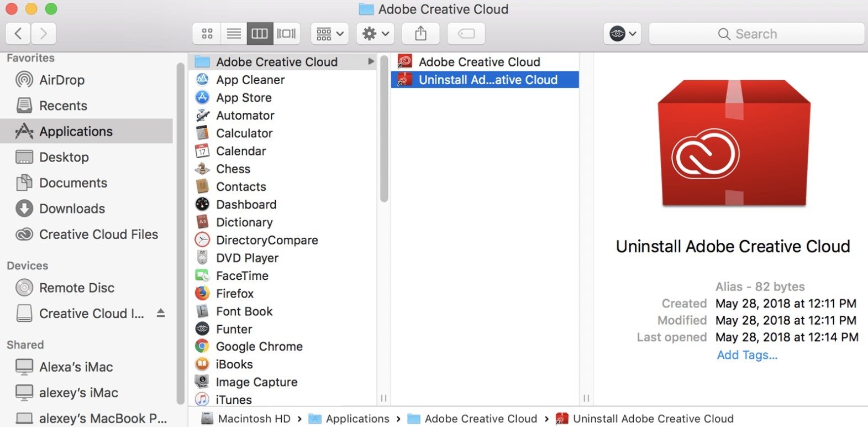Select Dashboard application
The image size is (868, 427).
click(x=283, y=204)
